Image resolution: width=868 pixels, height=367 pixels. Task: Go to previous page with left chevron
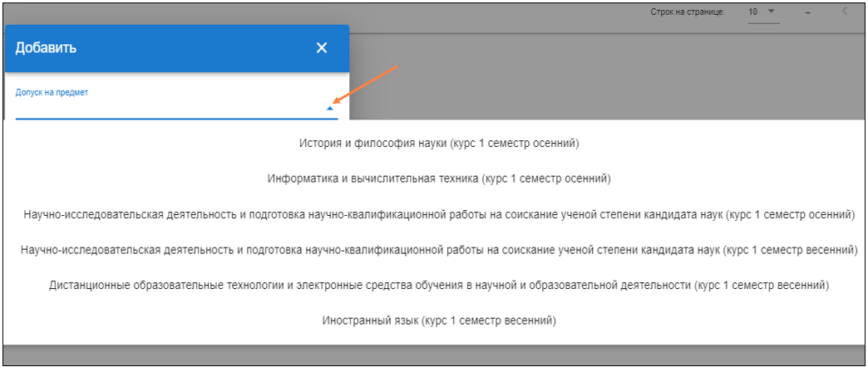[x=845, y=12]
